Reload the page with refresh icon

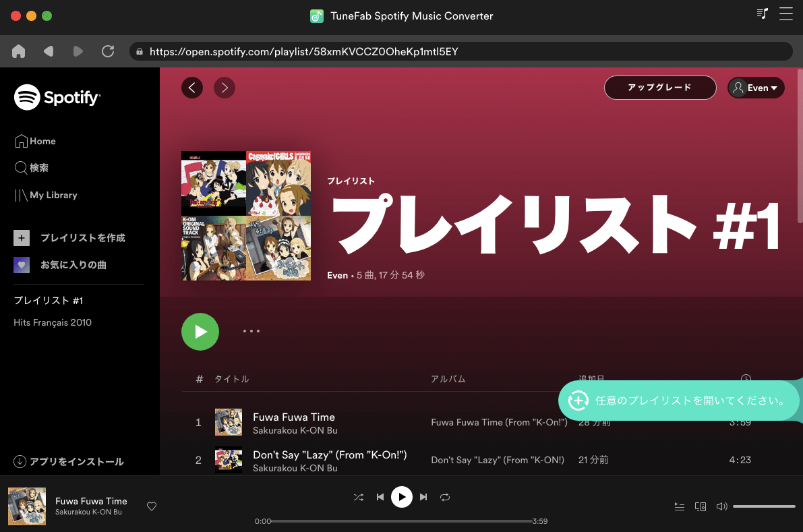[107, 51]
